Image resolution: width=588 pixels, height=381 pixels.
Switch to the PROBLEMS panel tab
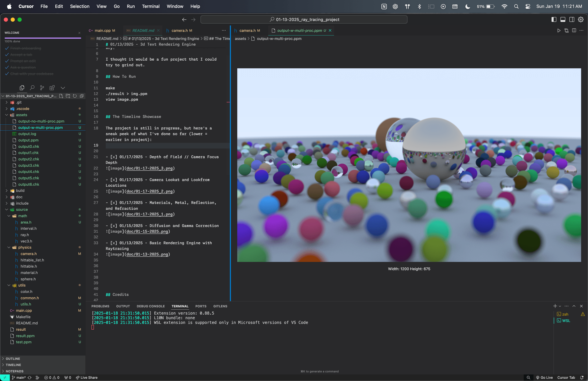100,306
